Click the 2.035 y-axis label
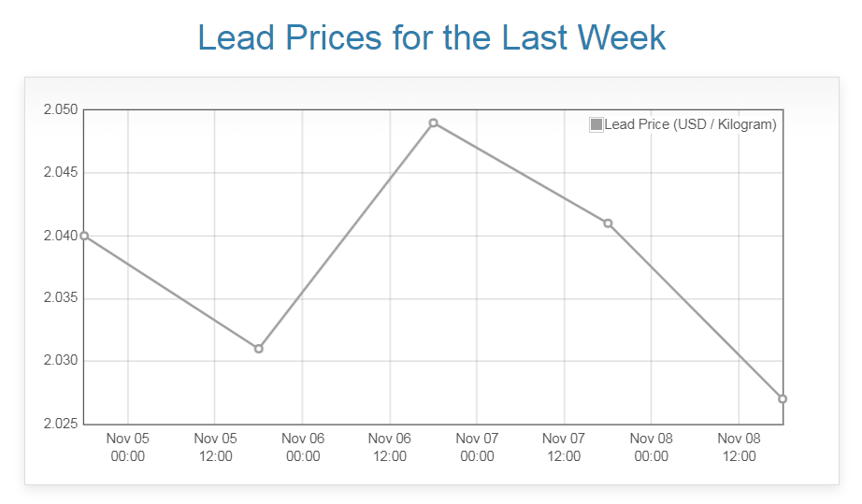 click(60, 299)
